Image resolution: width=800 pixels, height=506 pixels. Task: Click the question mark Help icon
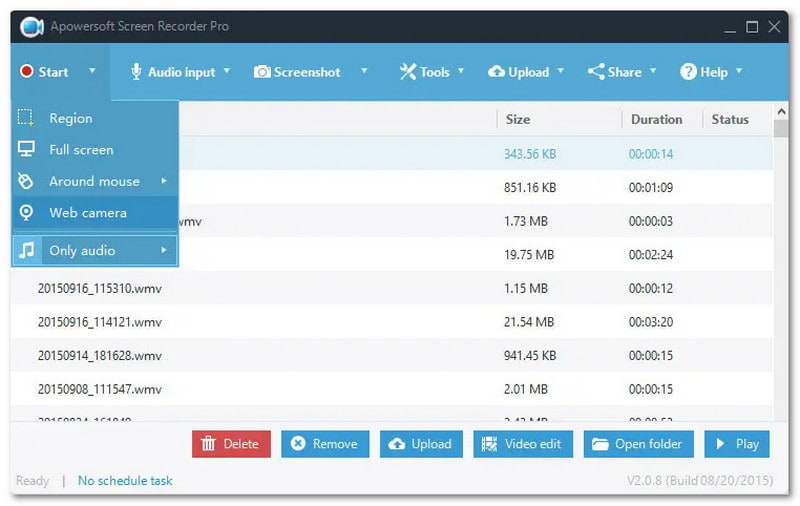coord(688,71)
